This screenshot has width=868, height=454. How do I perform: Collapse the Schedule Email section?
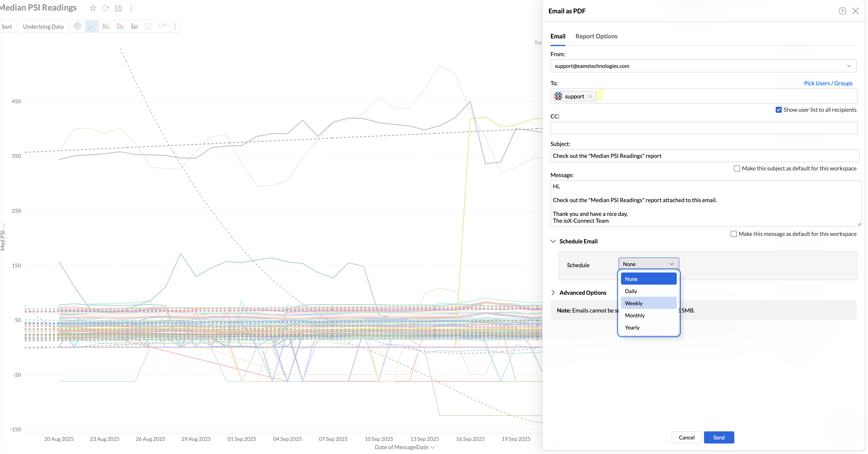pos(578,241)
